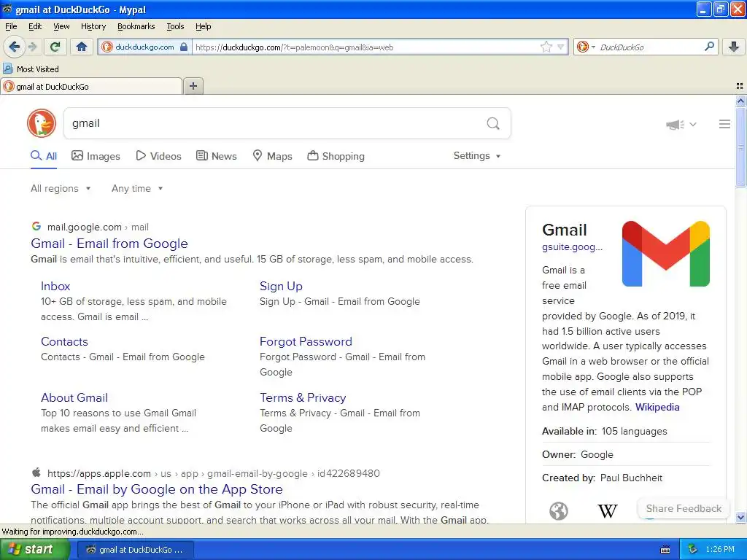This screenshot has width=747, height=560.
Task: Switch to the Shopping results tab
Action: pyautogui.click(x=336, y=156)
